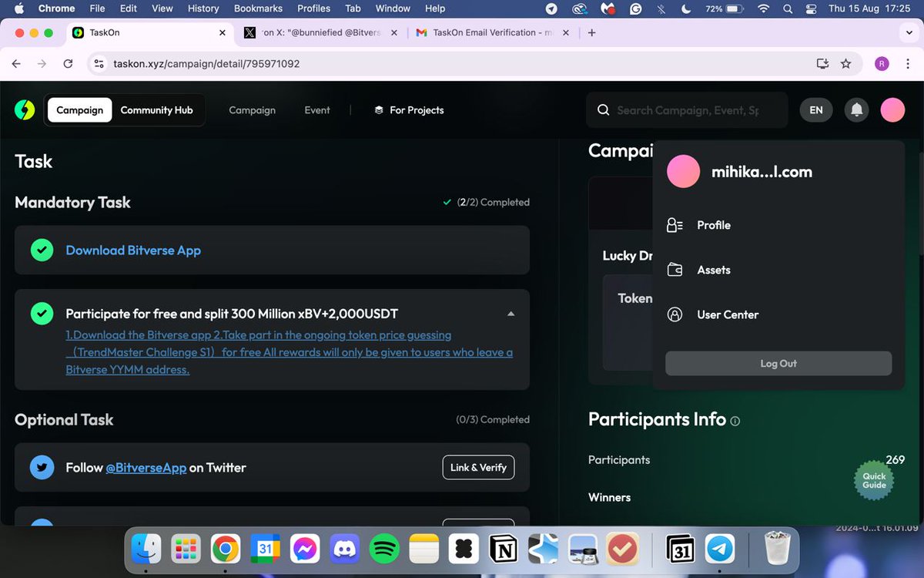
Task: Click the Search Campaign input field
Action: (688, 110)
